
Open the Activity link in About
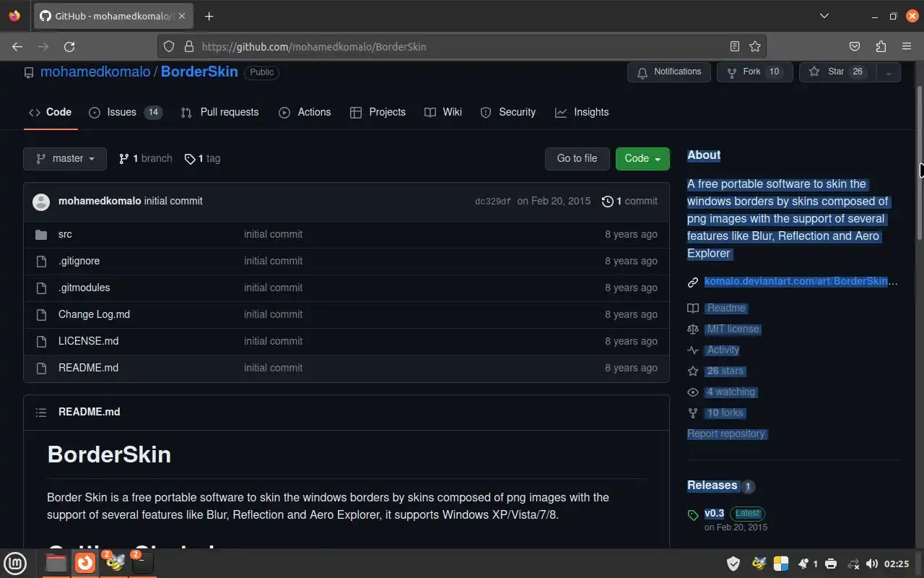723,350
